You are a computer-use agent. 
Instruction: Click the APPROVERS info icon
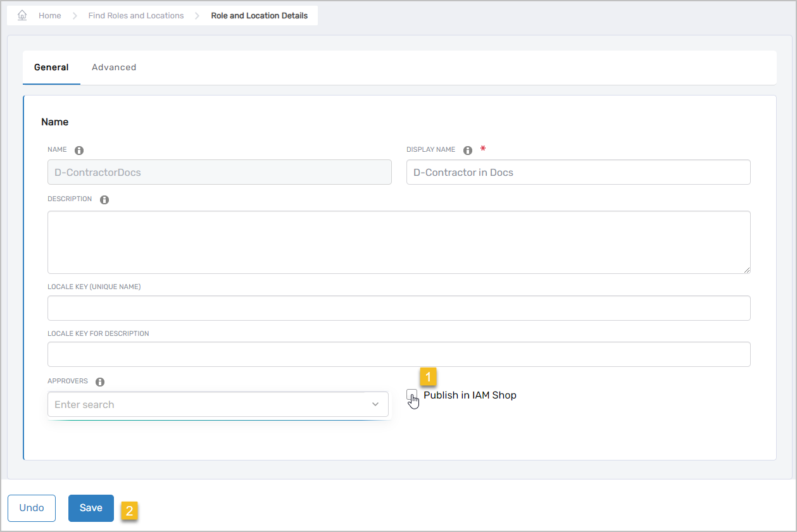click(x=100, y=382)
